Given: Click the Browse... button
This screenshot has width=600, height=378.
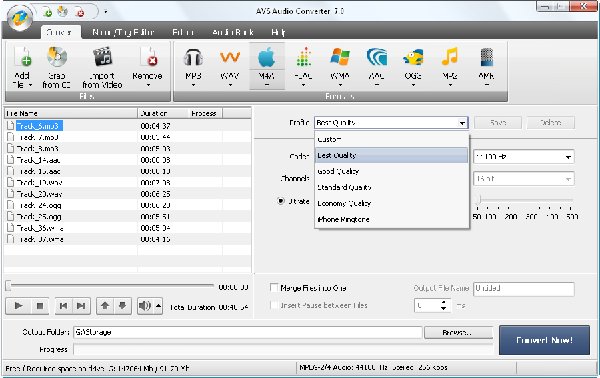Looking at the screenshot, I should (x=458, y=332).
